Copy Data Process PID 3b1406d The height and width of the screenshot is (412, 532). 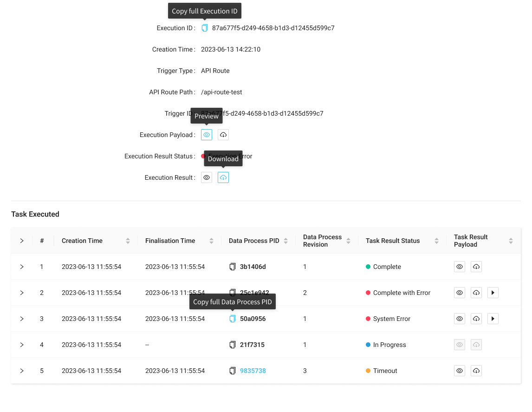coord(233,267)
